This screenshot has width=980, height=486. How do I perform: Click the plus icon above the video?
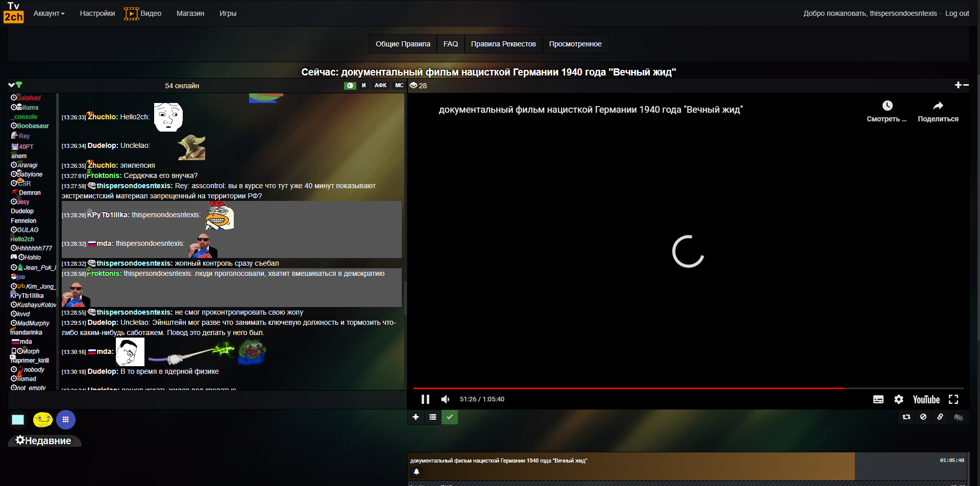coord(958,85)
